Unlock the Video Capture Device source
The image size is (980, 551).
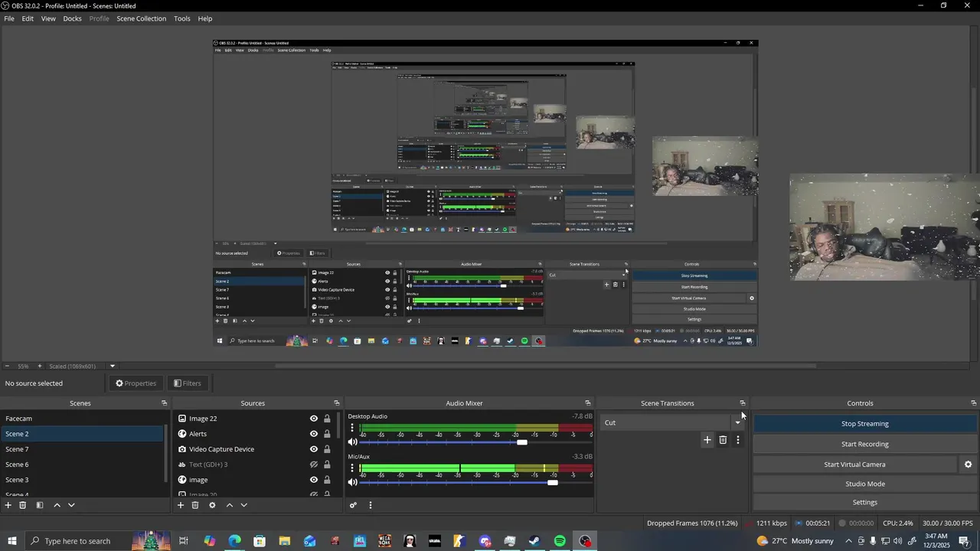click(327, 449)
